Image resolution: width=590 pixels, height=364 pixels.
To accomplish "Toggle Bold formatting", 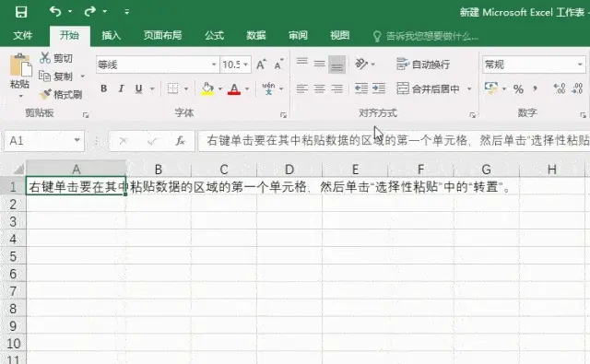I will point(104,88).
